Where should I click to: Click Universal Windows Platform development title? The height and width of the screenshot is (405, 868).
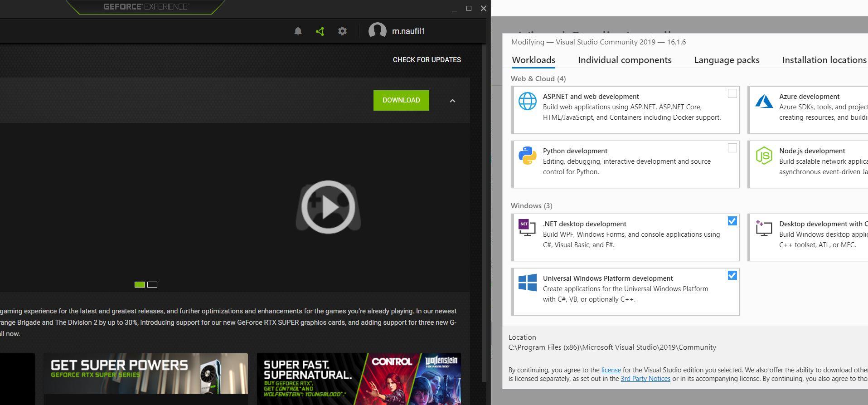coord(608,278)
